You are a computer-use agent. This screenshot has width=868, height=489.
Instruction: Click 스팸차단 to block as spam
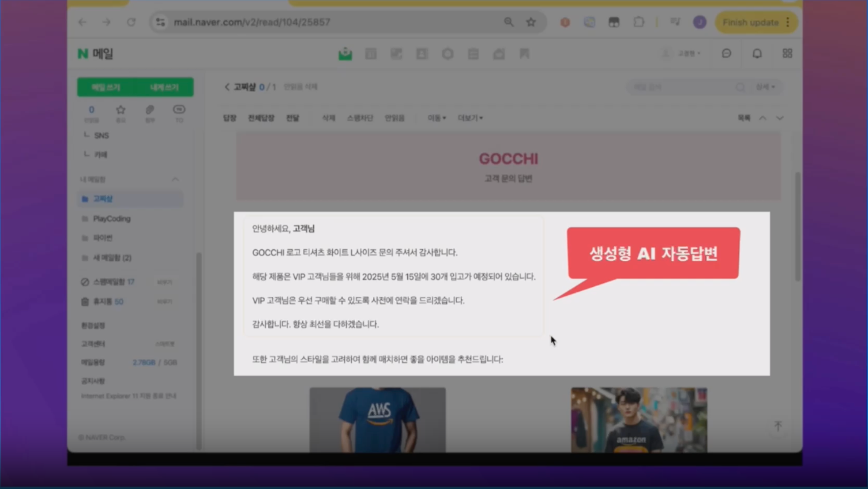(x=360, y=118)
